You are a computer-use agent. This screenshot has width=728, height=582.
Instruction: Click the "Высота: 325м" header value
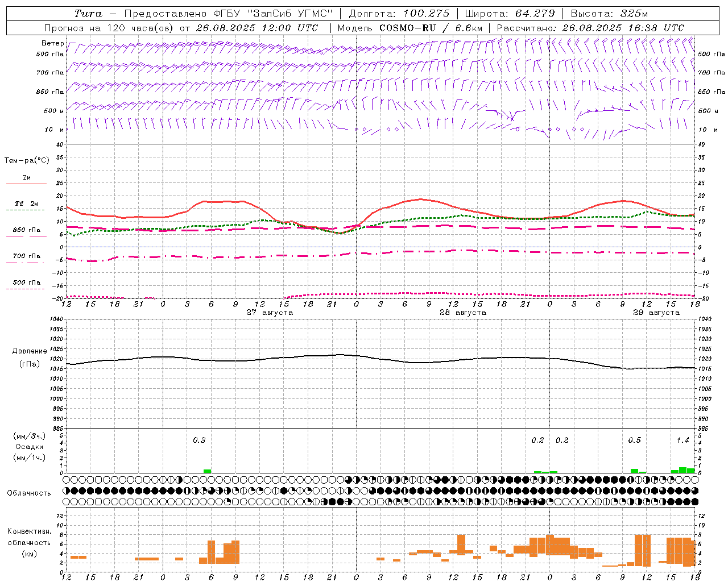coord(609,14)
